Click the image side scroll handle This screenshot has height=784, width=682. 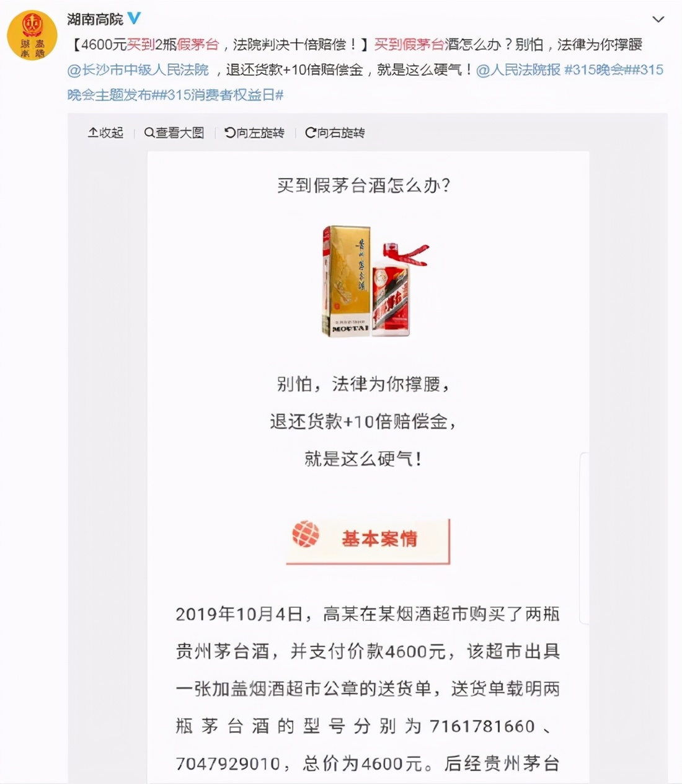pos(584,538)
